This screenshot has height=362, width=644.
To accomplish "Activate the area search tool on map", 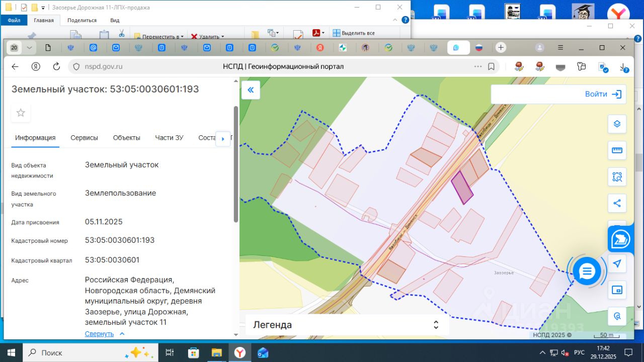I will [x=617, y=177].
